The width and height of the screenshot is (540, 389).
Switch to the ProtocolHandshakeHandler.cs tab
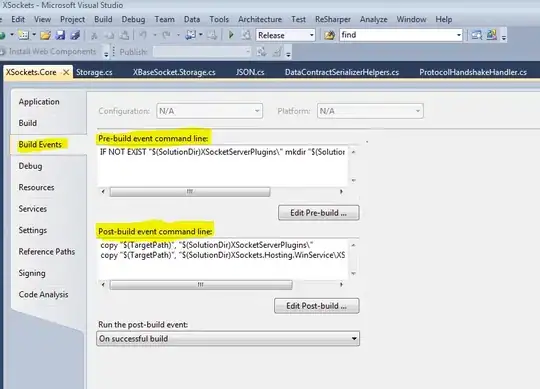click(473, 72)
